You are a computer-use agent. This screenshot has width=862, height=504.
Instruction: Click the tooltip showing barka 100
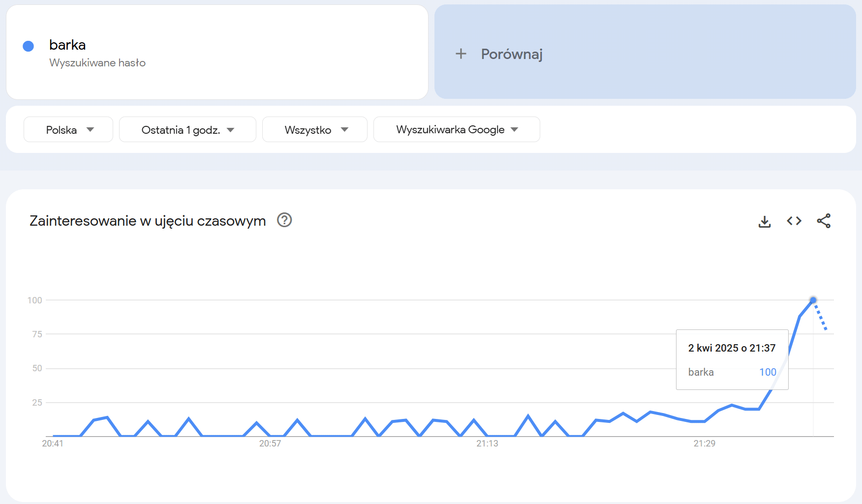click(x=732, y=359)
